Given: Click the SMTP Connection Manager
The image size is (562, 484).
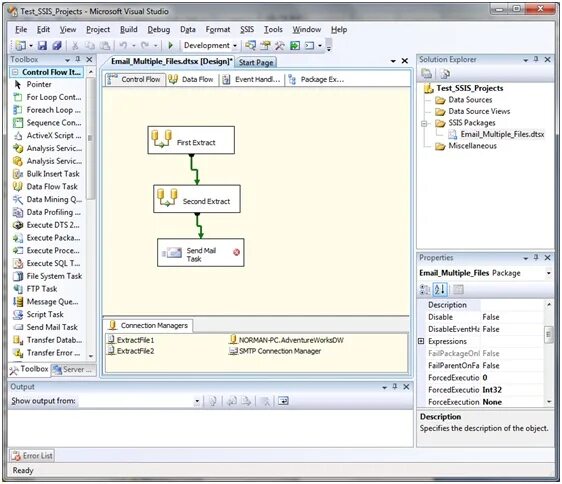Looking at the screenshot, I should (x=275, y=351).
